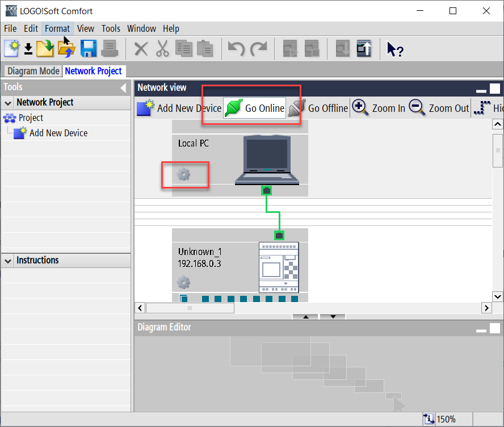Screen dimensions: 504x427
Task: Save using the blue floppy disk icon
Action: (89, 49)
